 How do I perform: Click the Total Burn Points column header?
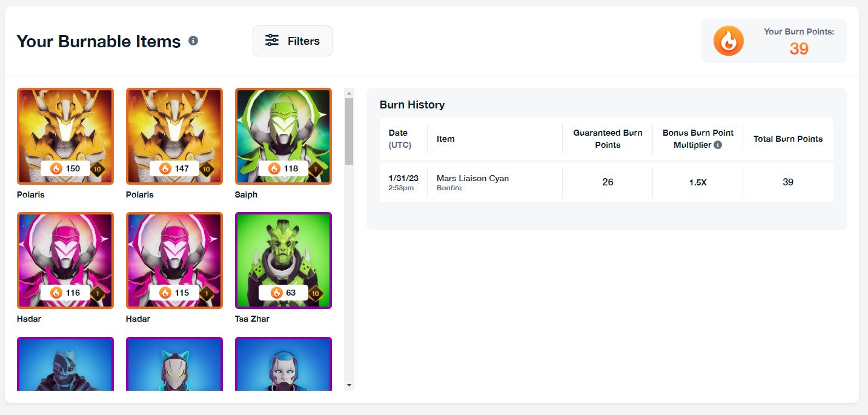[x=787, y=138]
